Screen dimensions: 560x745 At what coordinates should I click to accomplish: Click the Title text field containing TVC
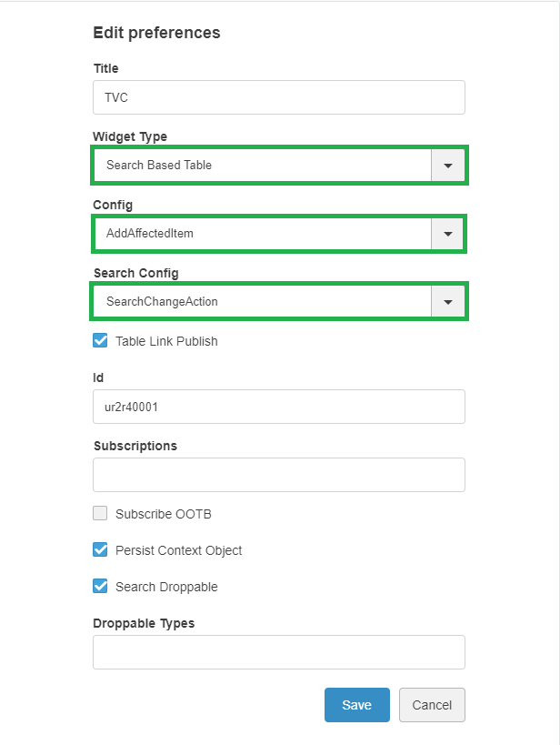point(278,97)
